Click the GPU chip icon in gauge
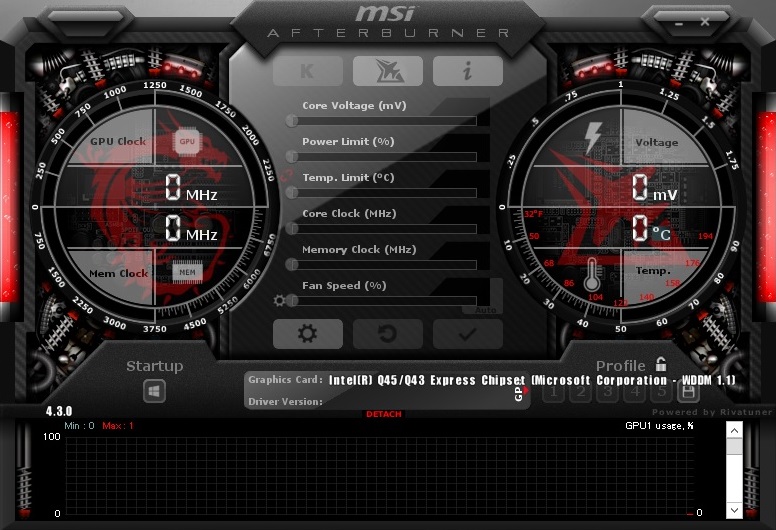 187,142
